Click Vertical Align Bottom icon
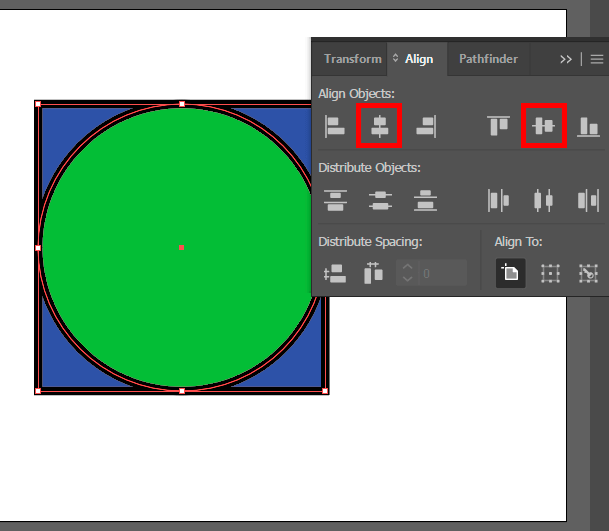The height and width of the screenshot is (531, 609). (x=588, y=127)
